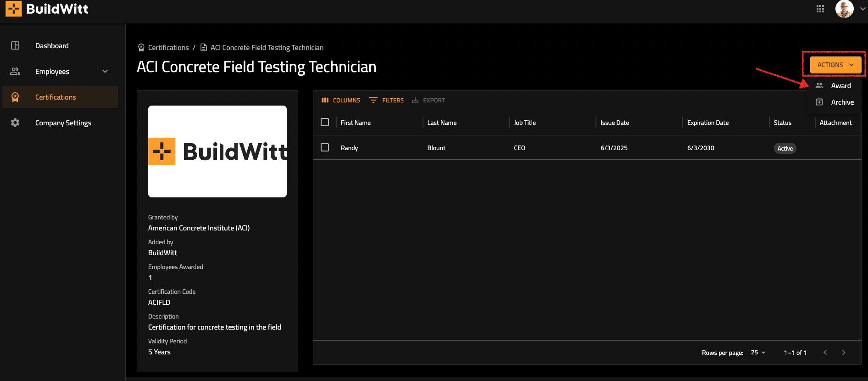Screen dimensions: 868x381
Task: Click the Status column header
Action: pyautogui.click(x=783, y=123)
